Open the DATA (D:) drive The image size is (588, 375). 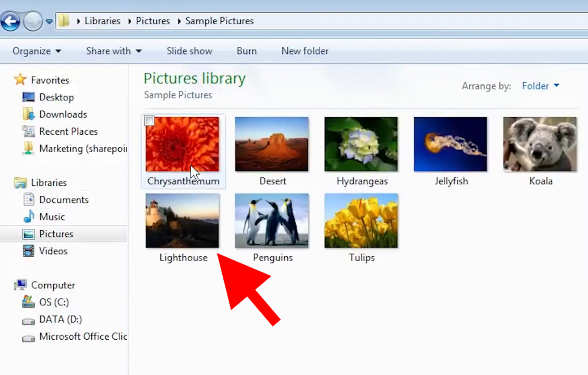pyautogui.click(x=60, y=319)
